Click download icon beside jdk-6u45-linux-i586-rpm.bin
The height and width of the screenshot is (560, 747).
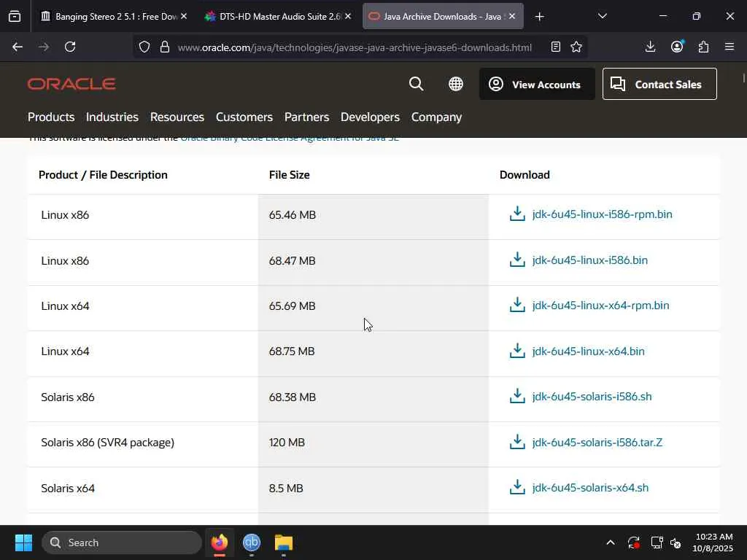(517, 214)
